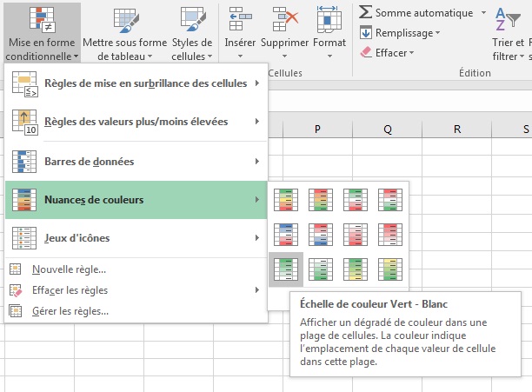The image size is (532, 392).
Task: Click the Format cells icon
Action: point(329,19)
